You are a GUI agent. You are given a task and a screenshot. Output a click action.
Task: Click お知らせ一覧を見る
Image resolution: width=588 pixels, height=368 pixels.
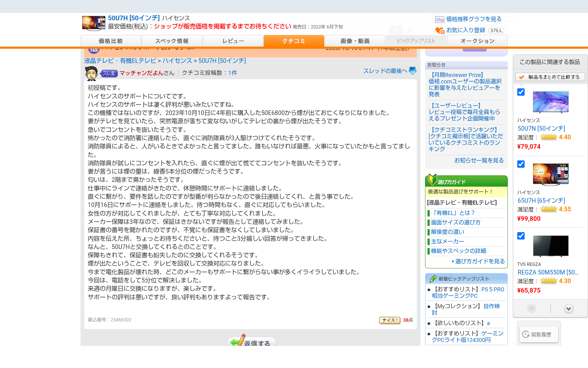coord(479,160)
